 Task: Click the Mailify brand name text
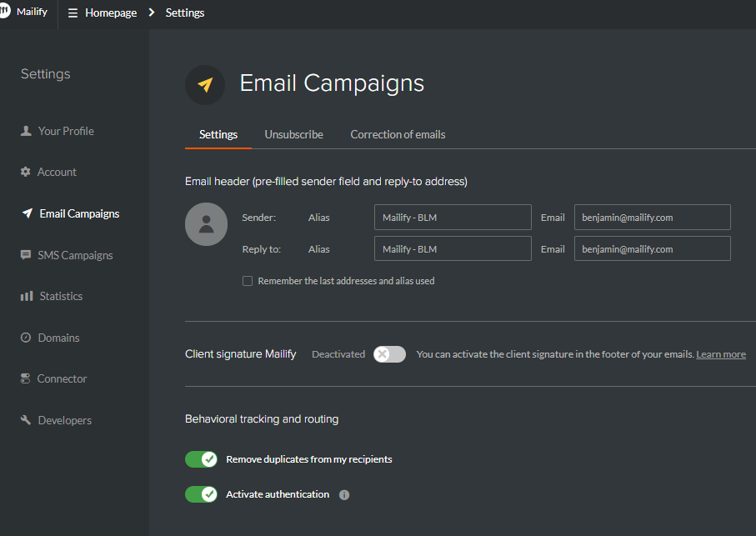pyautogui.click(x=32, y=12)
